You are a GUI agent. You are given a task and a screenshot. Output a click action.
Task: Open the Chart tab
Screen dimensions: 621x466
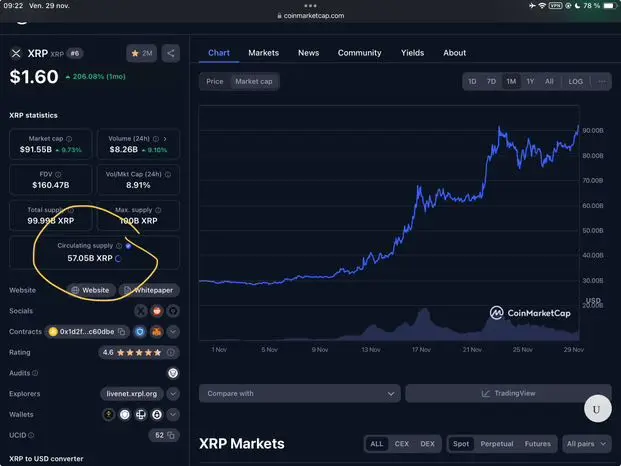(219, 53)
